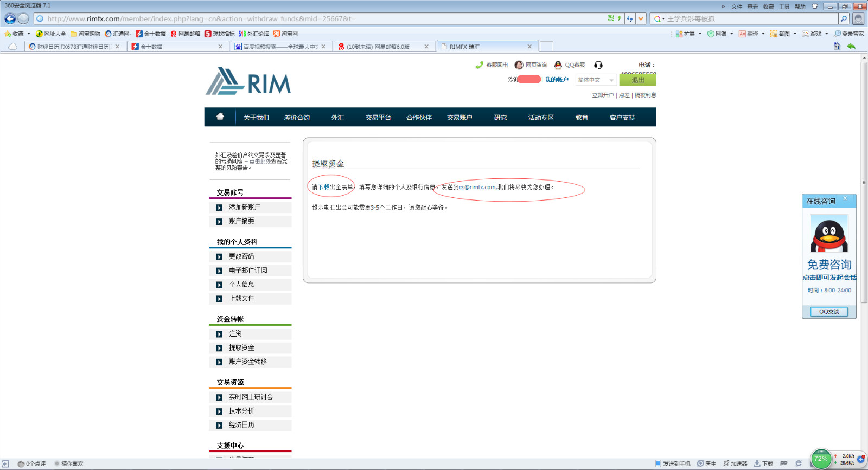Switch to the 百度视频搜索 tab
Screen dimensions: 868x470
280,47
